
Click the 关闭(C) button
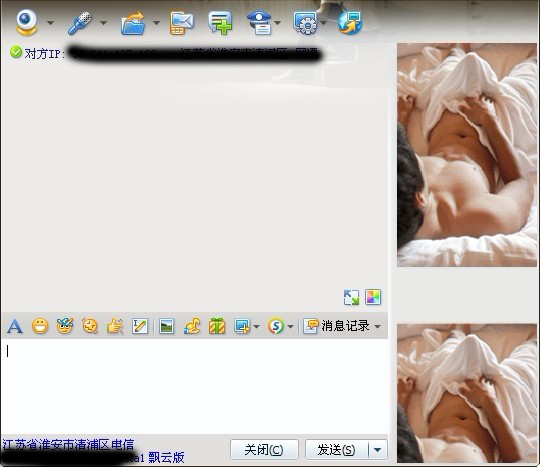click(x=264, y=449)
